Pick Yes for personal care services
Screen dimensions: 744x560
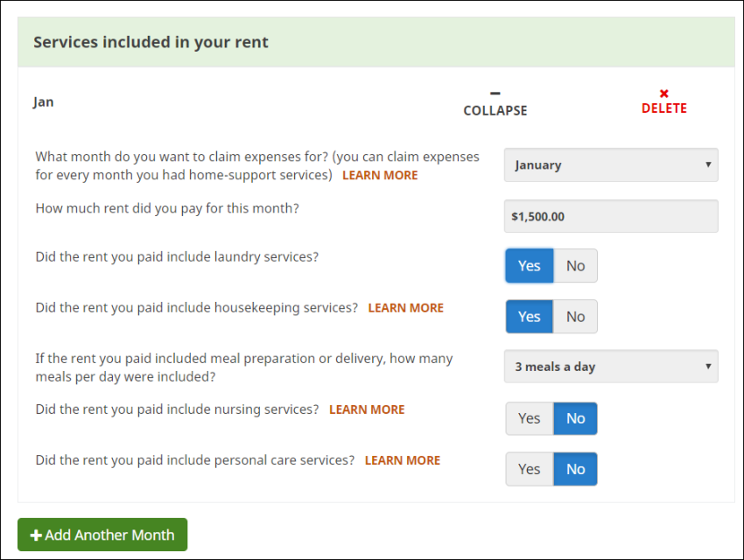(x=529, y=469)
